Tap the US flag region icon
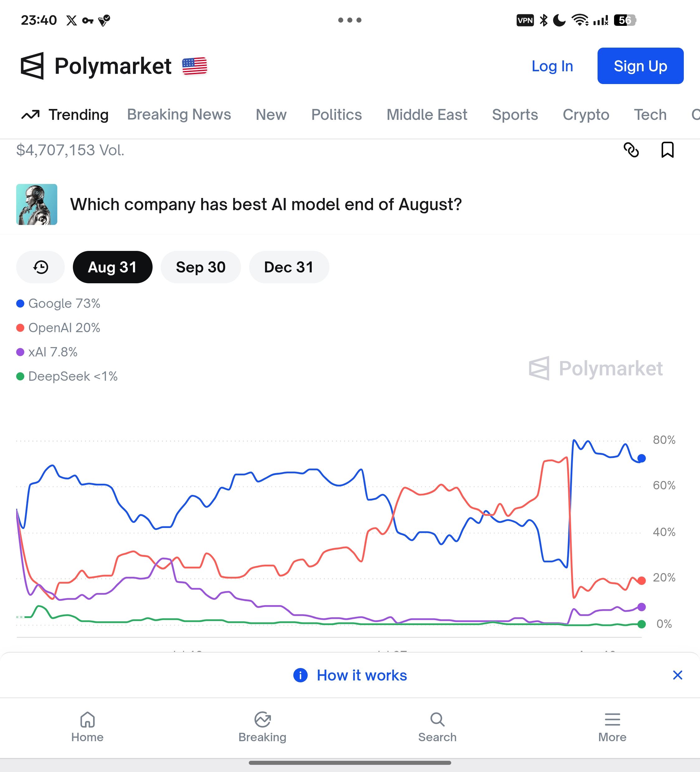Viewport: 700px width, 772px height. (x=195, y=66)
